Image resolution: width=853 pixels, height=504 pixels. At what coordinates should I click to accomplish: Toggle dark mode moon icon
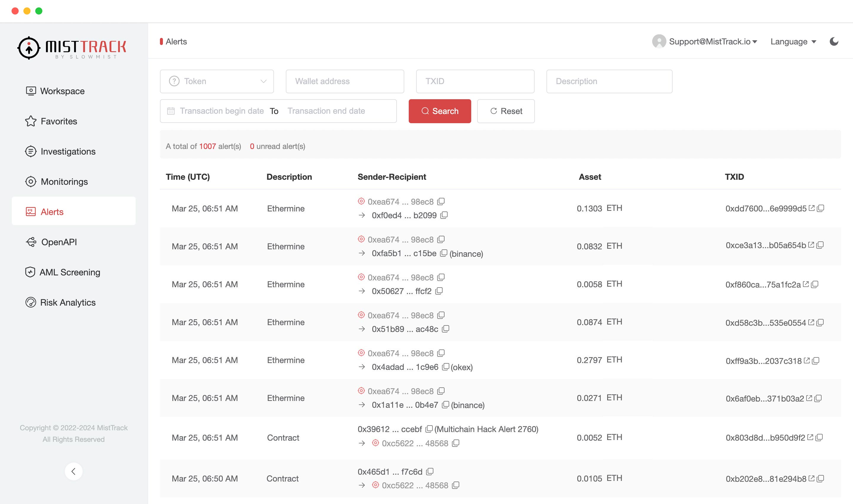point(834,41)
